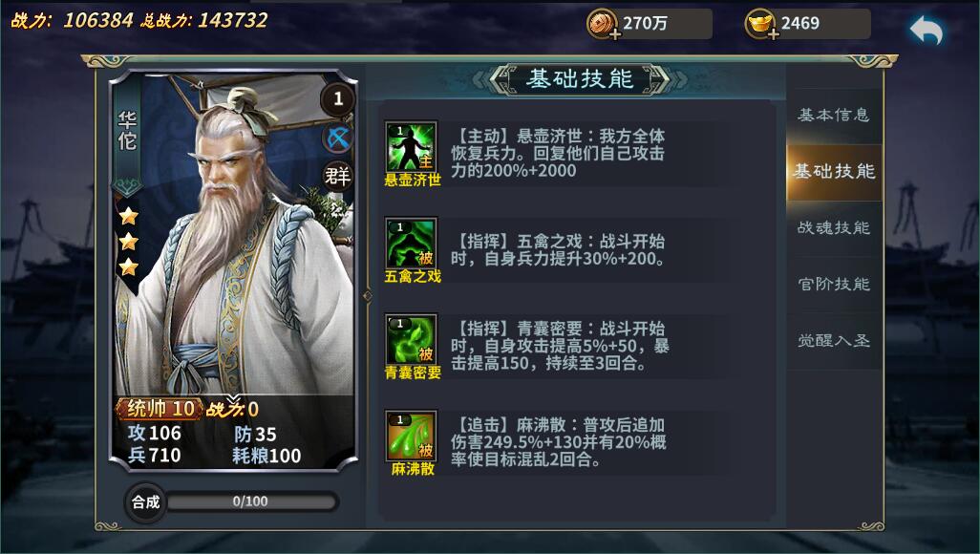Tap the level 1 badge on card
Viewport: 980px width, 554px height.
[337, 98]
